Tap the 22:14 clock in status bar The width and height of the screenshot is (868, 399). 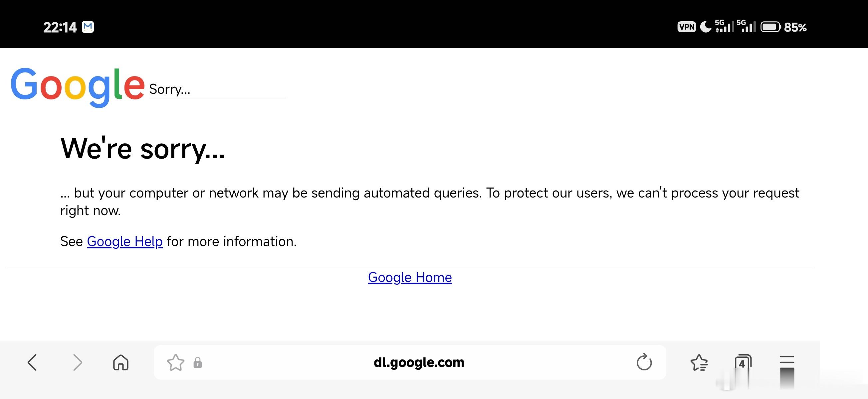(x=60, y=27)
